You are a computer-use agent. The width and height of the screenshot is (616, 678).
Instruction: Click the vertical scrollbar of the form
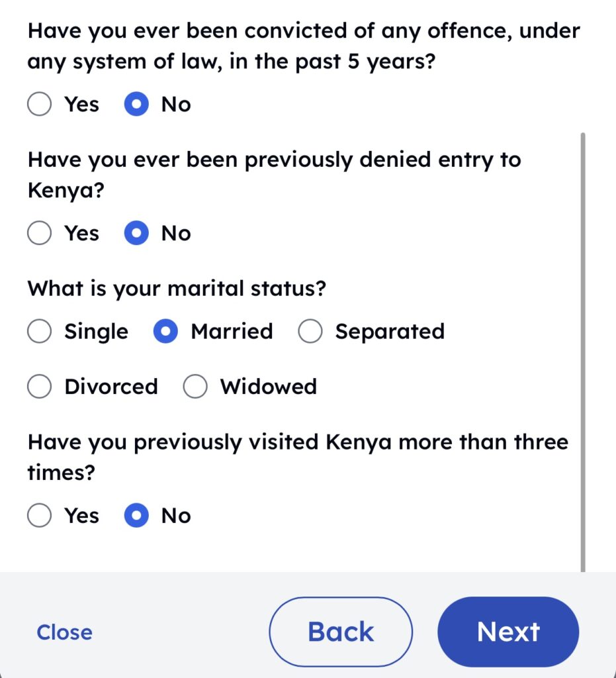coord(582,351)
